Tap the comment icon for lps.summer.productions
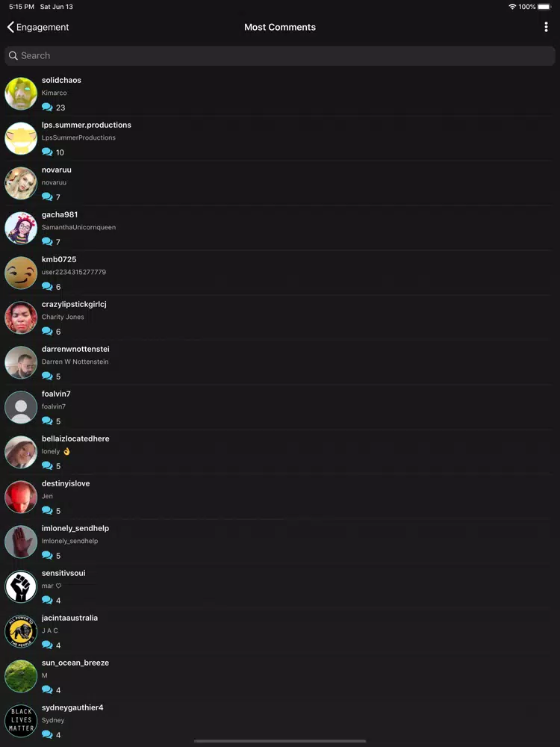This screenshot has height=747, width=560. tap(47, 152)
